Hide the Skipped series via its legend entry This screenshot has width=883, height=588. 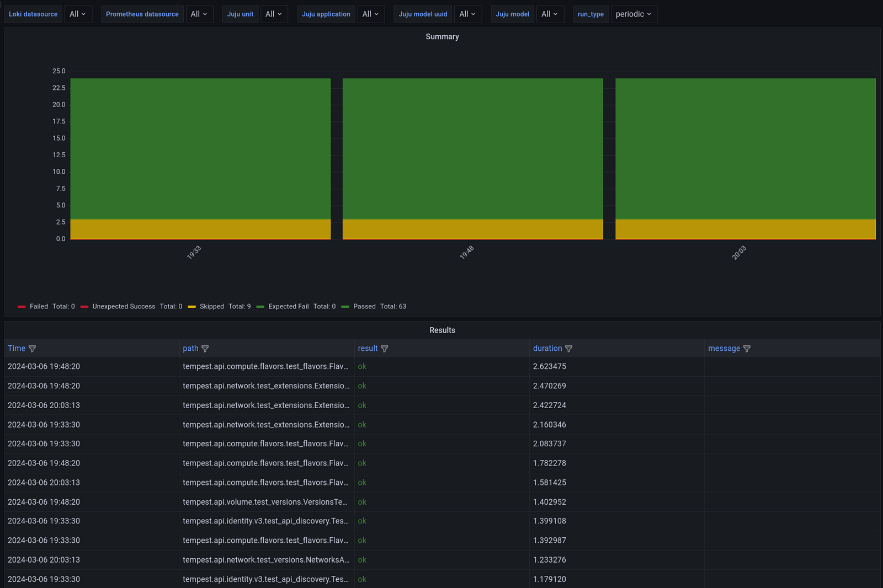point(212,306)
